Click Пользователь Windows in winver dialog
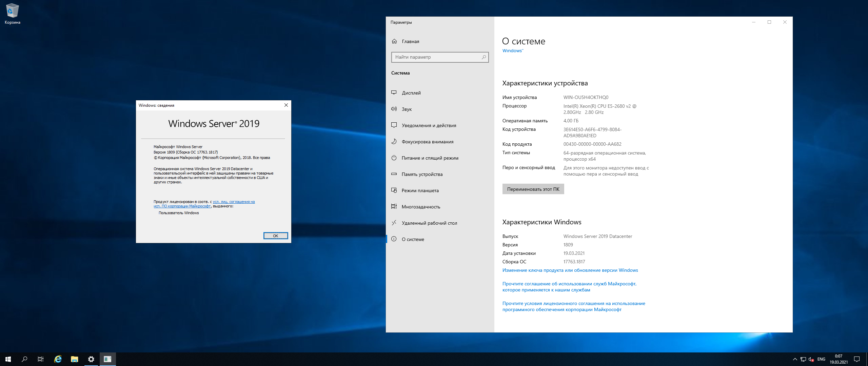 179,213
